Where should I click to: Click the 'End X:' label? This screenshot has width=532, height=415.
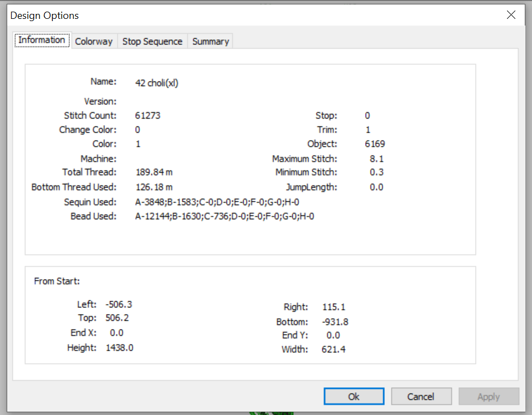(x=83, y=333)
